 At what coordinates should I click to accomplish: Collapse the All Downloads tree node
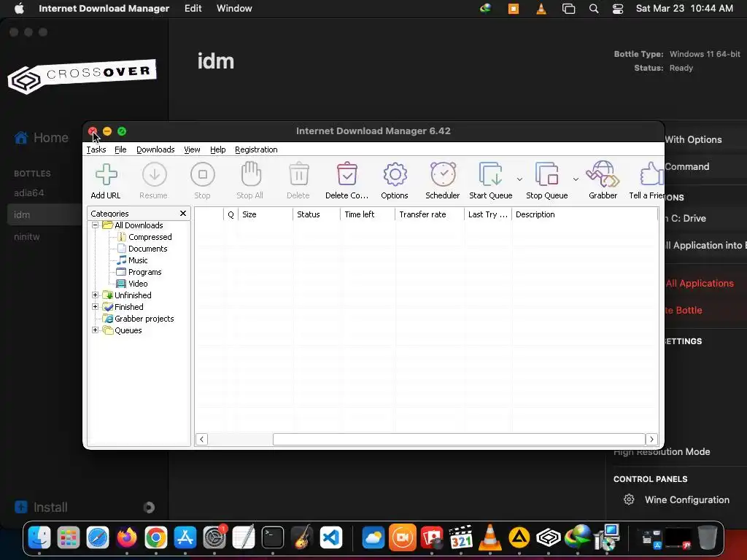(96, 225)
